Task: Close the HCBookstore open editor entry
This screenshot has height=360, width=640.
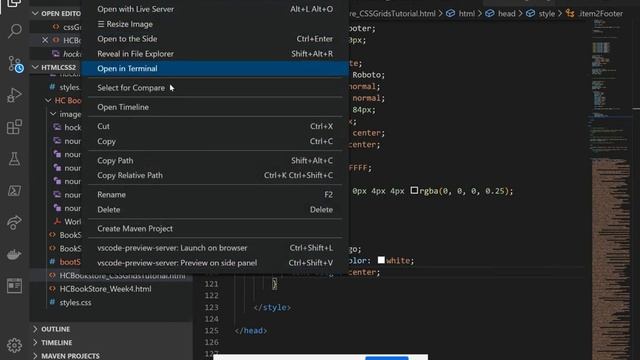Action: click(x=45, y=40)
